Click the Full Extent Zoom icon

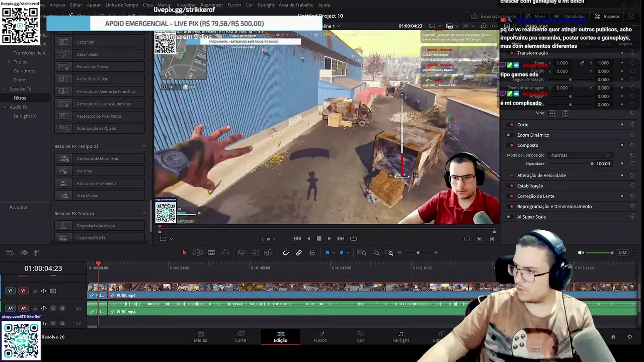tap(362, 253)
